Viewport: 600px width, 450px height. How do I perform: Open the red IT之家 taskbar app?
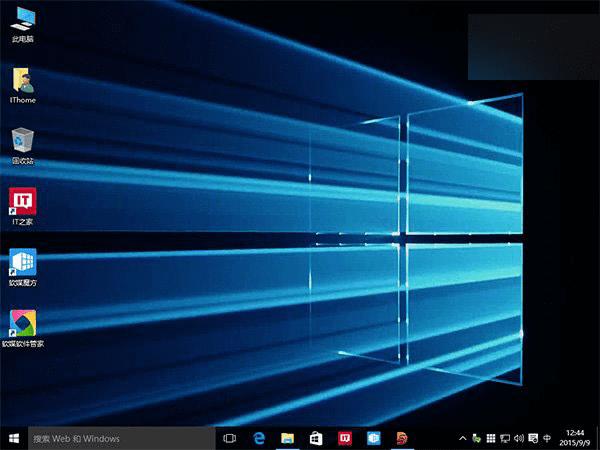tap(345, 439)
